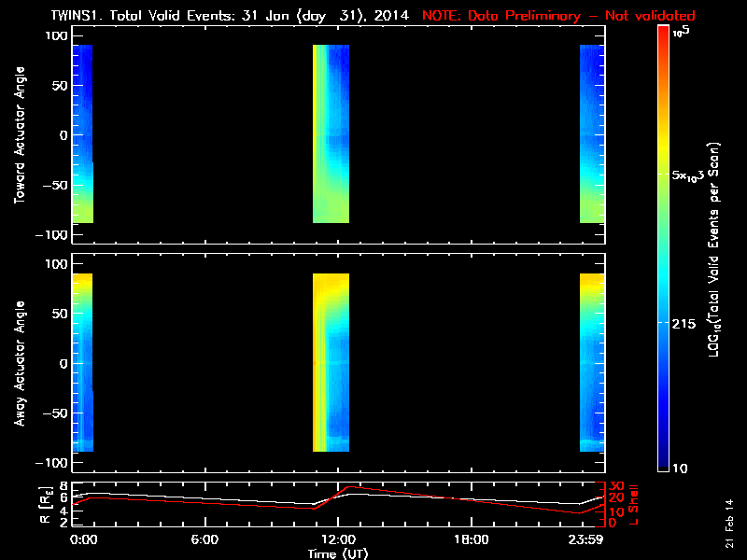
Task: Click the '18:00' time axis tick label
Action: [471, 540]
